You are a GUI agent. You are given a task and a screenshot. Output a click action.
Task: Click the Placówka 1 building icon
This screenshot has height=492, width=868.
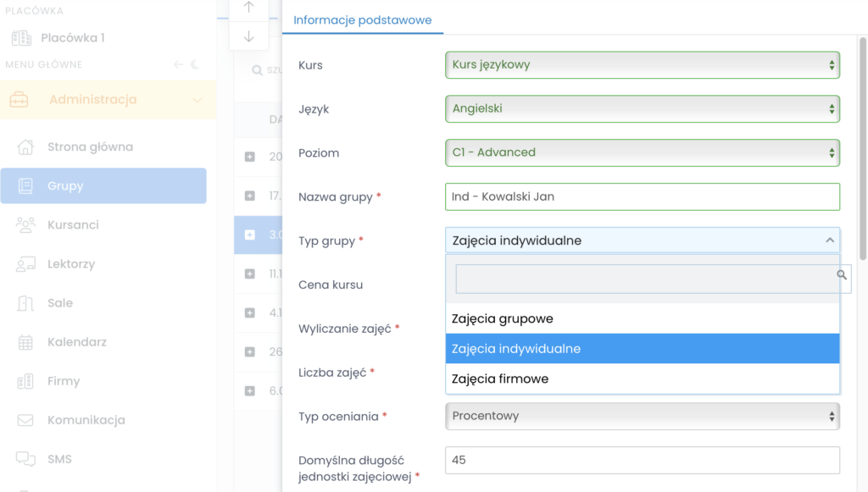(21, 37)
